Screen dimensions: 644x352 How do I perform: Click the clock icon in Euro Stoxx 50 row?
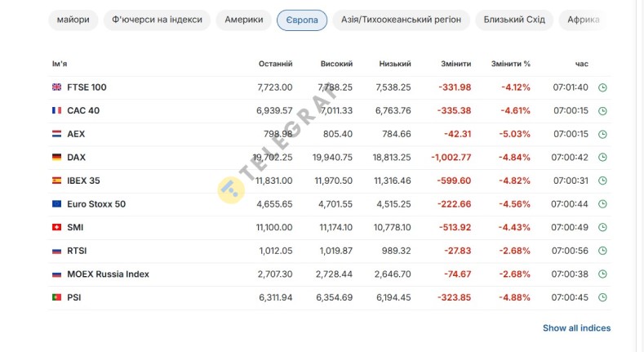tap(602, 204)
